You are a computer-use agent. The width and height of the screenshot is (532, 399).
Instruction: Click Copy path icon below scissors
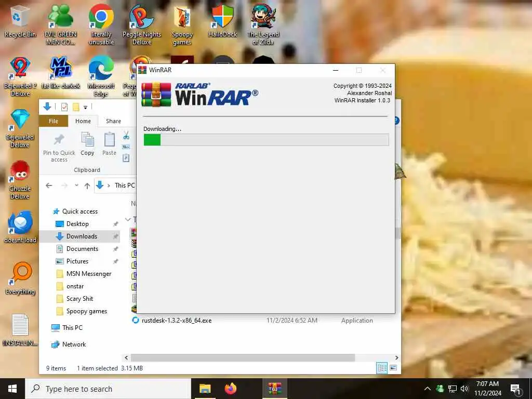[126, 147]
